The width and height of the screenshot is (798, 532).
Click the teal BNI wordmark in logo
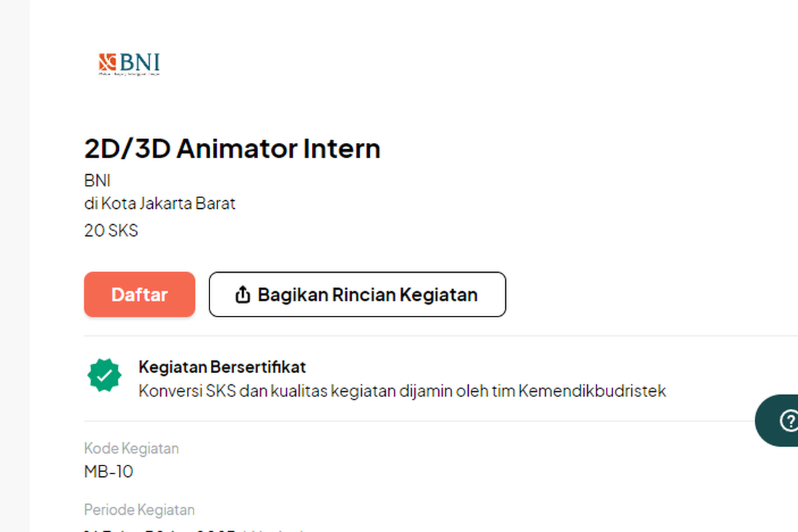pos(140,63)
